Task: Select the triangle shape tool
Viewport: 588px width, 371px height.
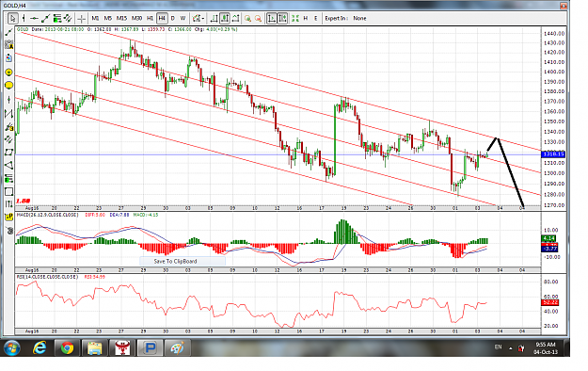Action: point(8,165)
